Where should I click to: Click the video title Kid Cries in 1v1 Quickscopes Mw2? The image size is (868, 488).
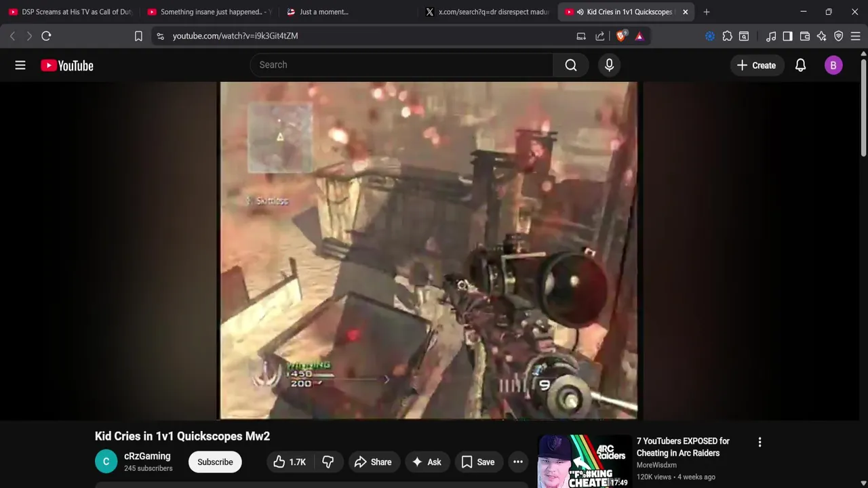[x=182, y=436]
